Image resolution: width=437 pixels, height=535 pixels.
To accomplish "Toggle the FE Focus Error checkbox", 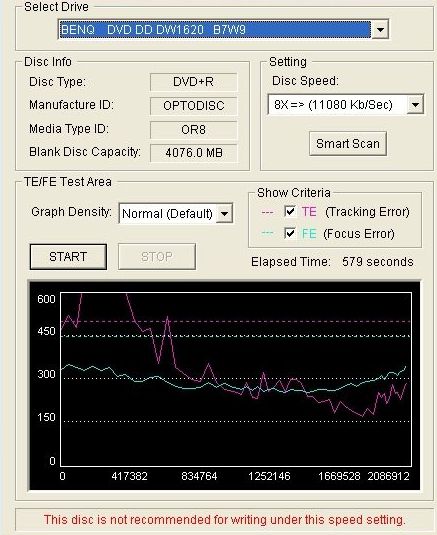I will pyautogui.click(x=290, y=234).
